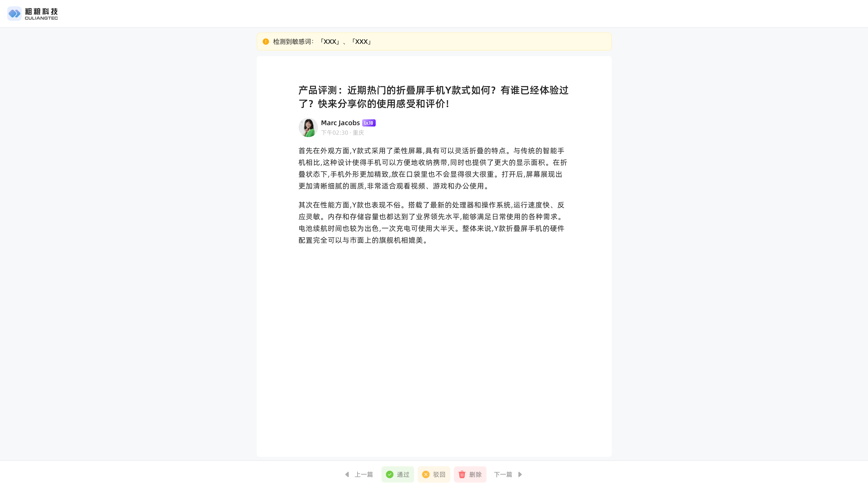Go to the next article via 下一篇
This screenshot has width=868, height=488.
point(503,474)
